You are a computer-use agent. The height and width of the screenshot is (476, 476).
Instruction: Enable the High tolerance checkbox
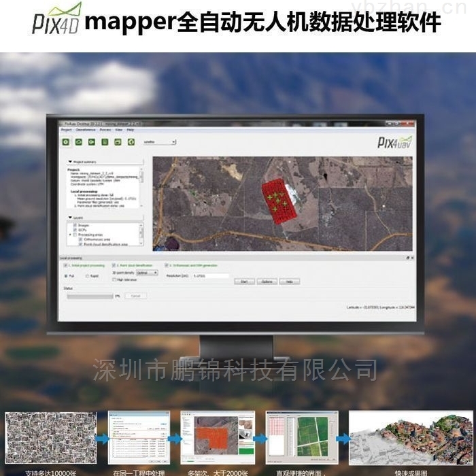(114, 279)
